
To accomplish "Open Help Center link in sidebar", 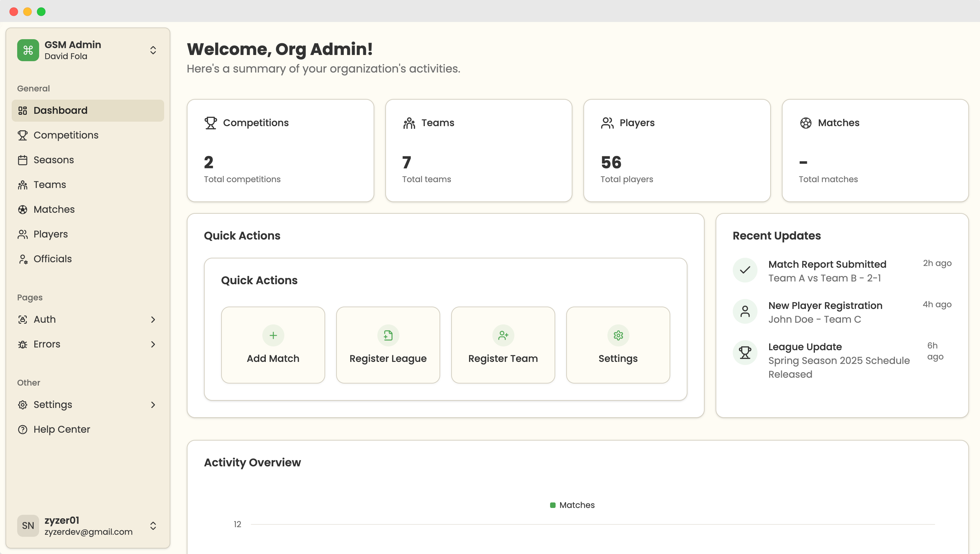I will [x=61, y=430].
